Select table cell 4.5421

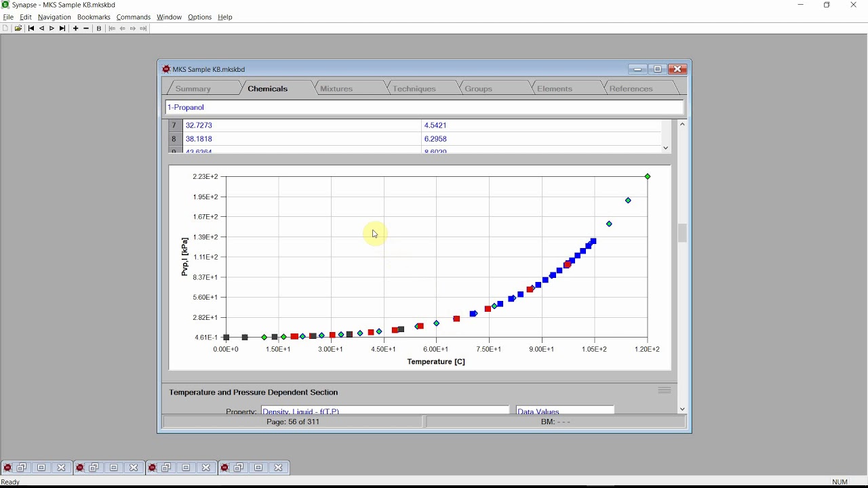point(540,125)
